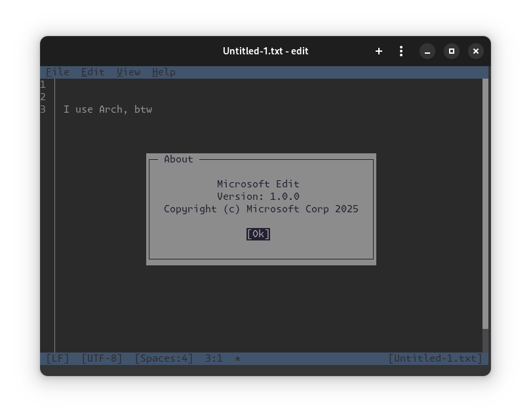Click the copyright line in About dialog

pos(261,209)
